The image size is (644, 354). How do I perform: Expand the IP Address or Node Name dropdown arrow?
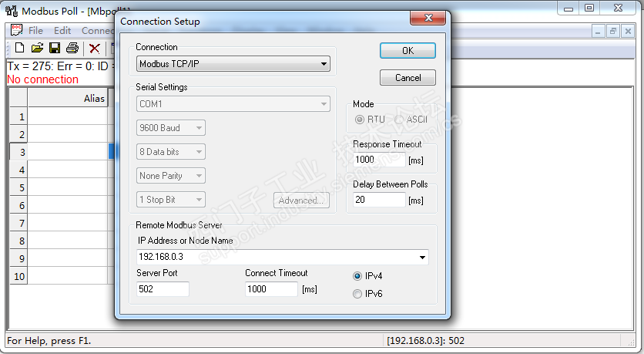422,258
